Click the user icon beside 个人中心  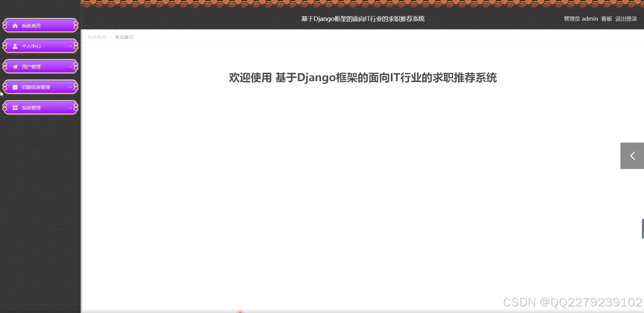pyautogui.click(x=15, y=46)
